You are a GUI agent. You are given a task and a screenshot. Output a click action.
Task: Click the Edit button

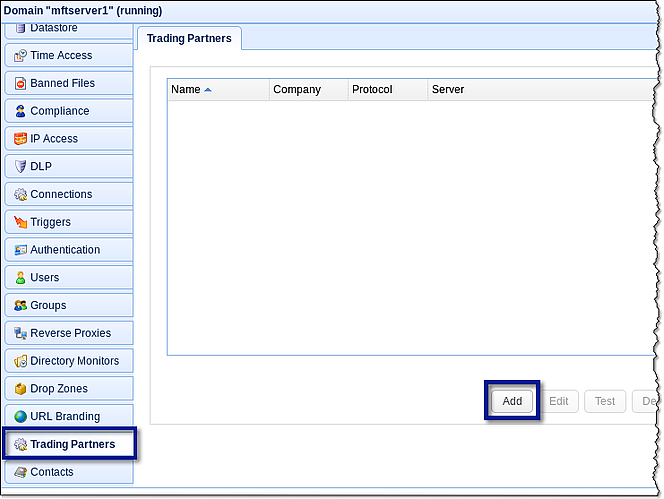[x=559, y=401]
